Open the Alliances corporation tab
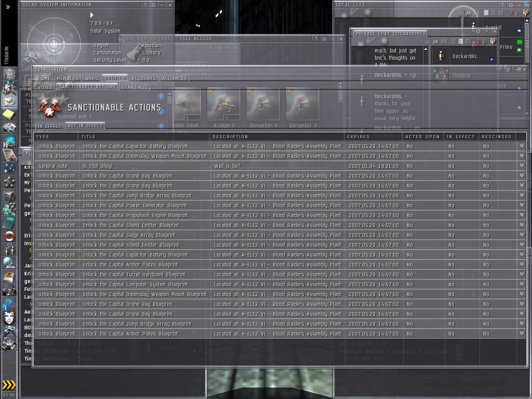The width and height of the screenshot is (532, 399). point(175,78)
